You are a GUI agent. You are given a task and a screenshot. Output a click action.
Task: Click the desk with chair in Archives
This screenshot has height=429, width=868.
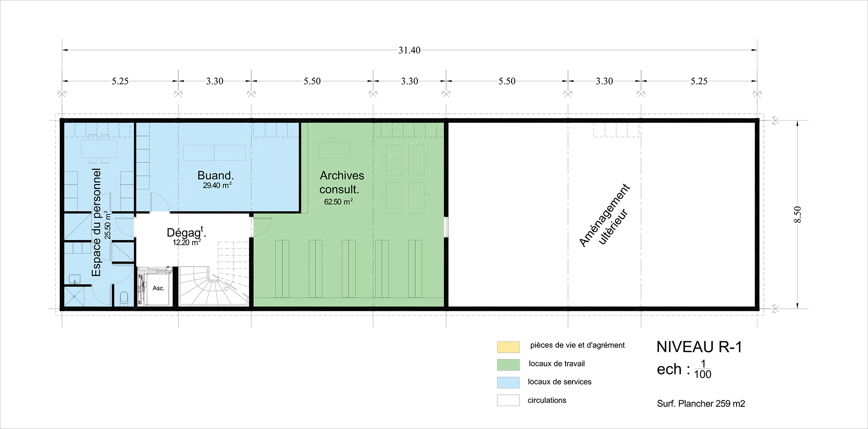coord(334,150)
